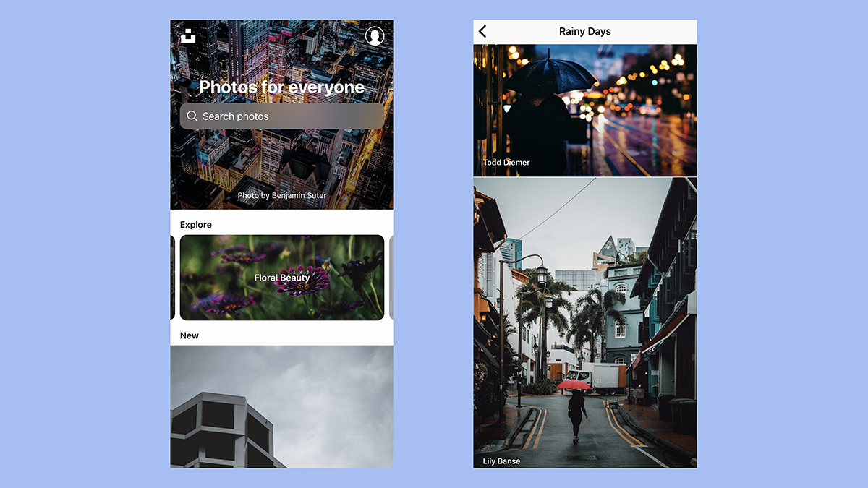Select the partially visible card right of Floral Beauty
Viewport: 868px width, 488px height.
point(391,278)
